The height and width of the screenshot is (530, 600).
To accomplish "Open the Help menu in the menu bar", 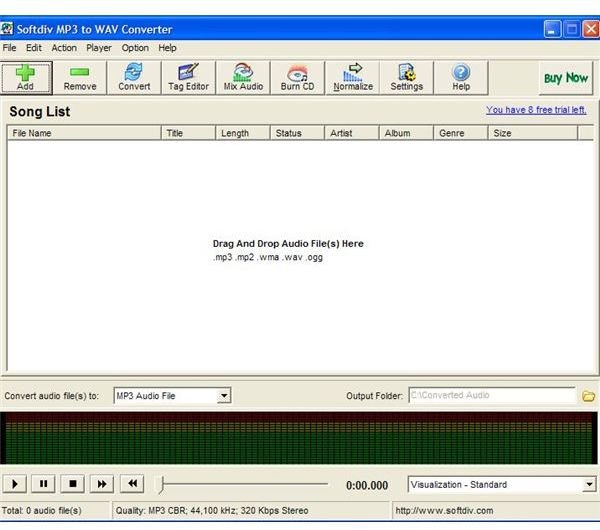I will coord(167,48).
